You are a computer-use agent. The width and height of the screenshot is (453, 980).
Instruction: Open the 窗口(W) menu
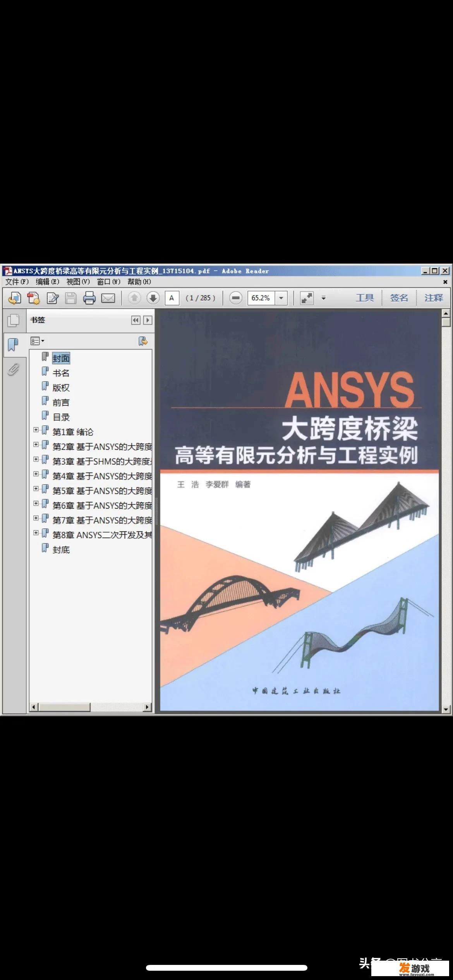[108, 282]
